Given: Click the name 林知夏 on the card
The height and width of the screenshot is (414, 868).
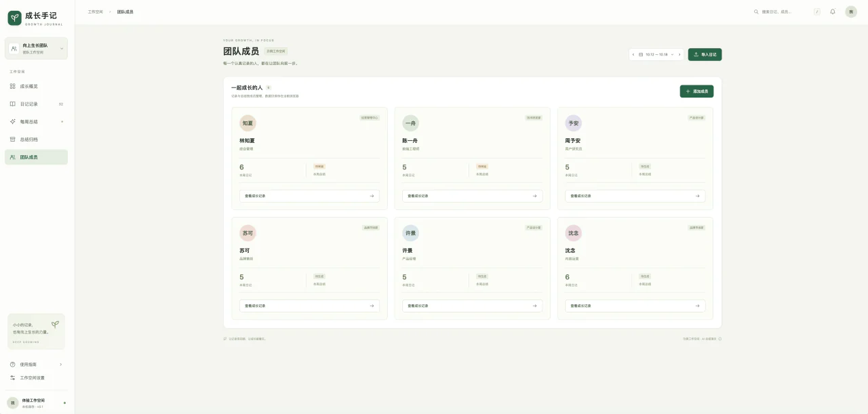Looking at the screenshot, I should click(247, 140).
